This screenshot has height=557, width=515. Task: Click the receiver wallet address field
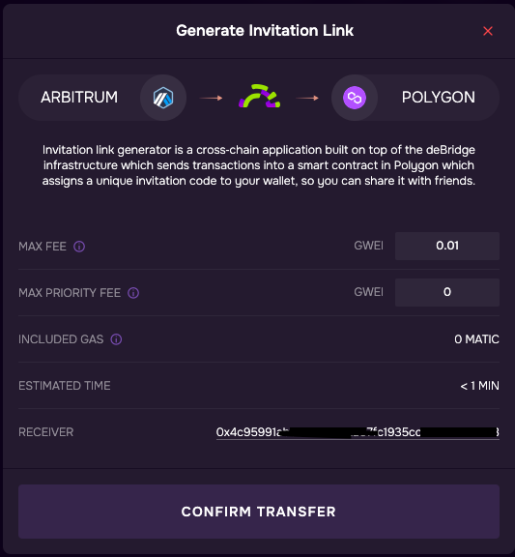click(x=358, y=432)
